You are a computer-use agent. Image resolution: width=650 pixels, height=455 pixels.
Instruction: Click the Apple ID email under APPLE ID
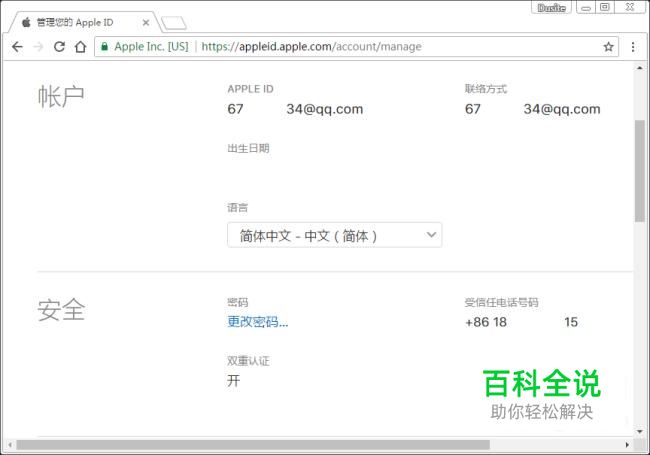pyautogui.click(x=295, y=109)
